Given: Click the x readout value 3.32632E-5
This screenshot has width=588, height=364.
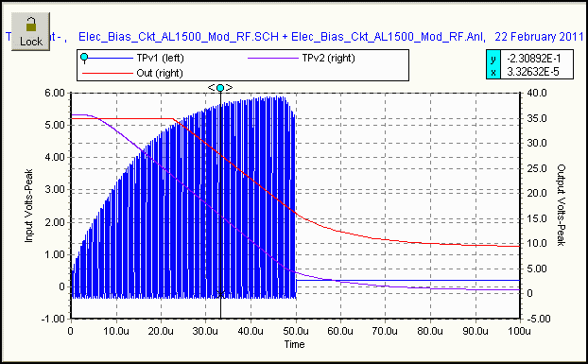Looking at the screenshot, I should coord(533,72).
